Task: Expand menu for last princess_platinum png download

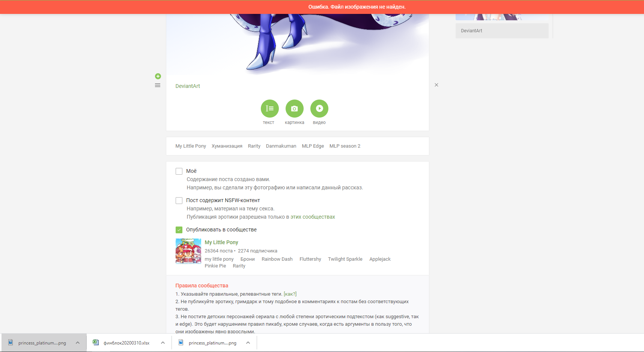Action: tap(248, 343)
